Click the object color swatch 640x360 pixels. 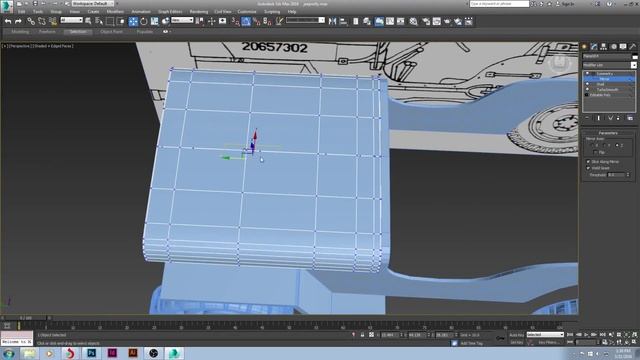coord(634,56)
